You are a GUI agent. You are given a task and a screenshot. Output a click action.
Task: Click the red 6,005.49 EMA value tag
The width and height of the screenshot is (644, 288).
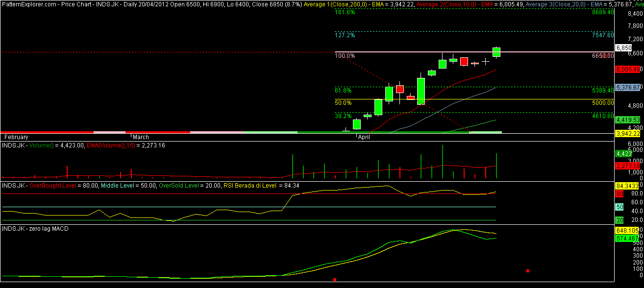click(628, 70)
